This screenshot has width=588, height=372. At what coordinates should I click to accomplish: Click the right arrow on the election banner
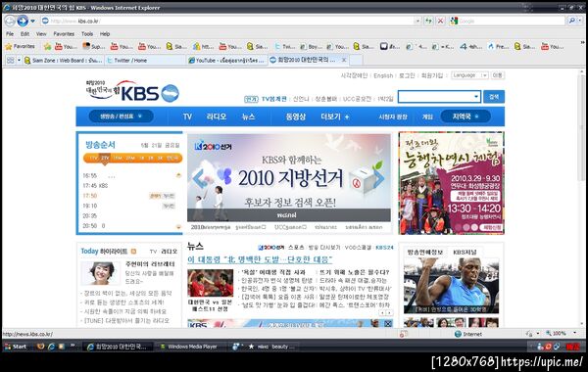379,179
